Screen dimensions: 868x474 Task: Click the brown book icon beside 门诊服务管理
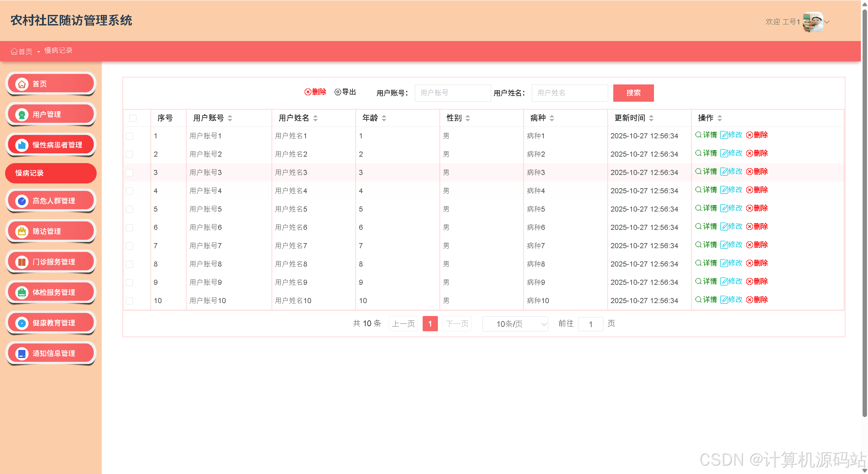click(22, 262)
